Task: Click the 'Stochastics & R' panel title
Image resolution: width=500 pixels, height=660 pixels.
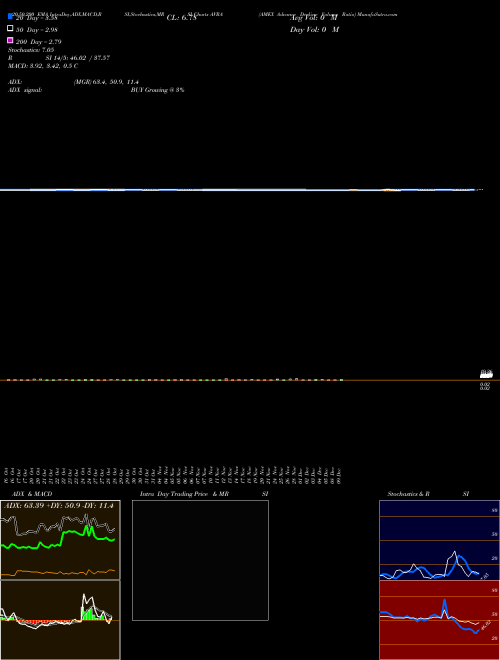Action: pos(408,494)
